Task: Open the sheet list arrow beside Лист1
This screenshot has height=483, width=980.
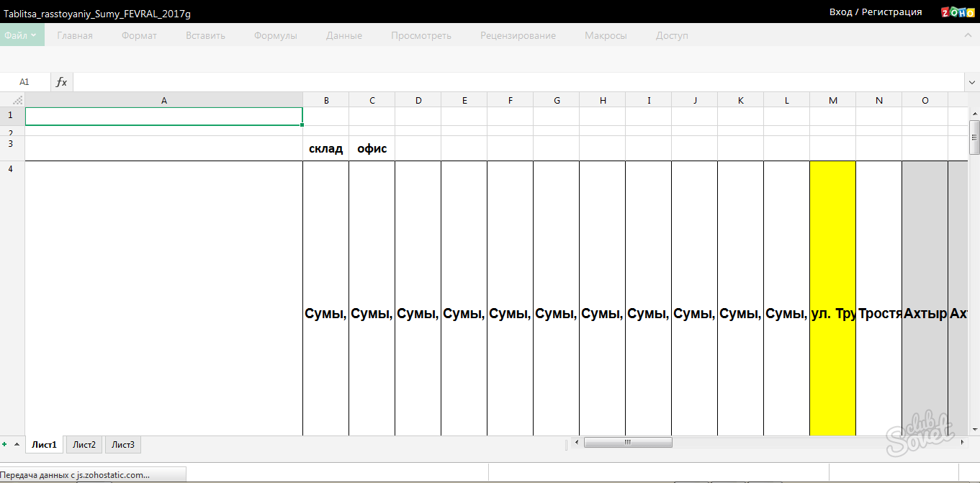Action: (x=17, y=444)
